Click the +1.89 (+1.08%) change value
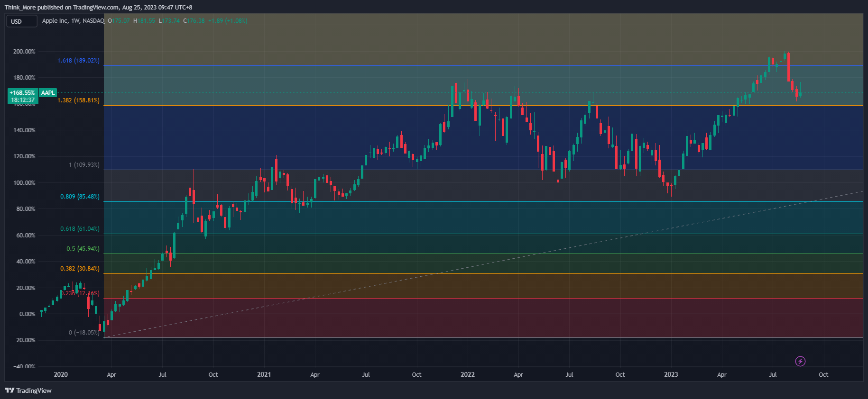 [x=228, y=21]
